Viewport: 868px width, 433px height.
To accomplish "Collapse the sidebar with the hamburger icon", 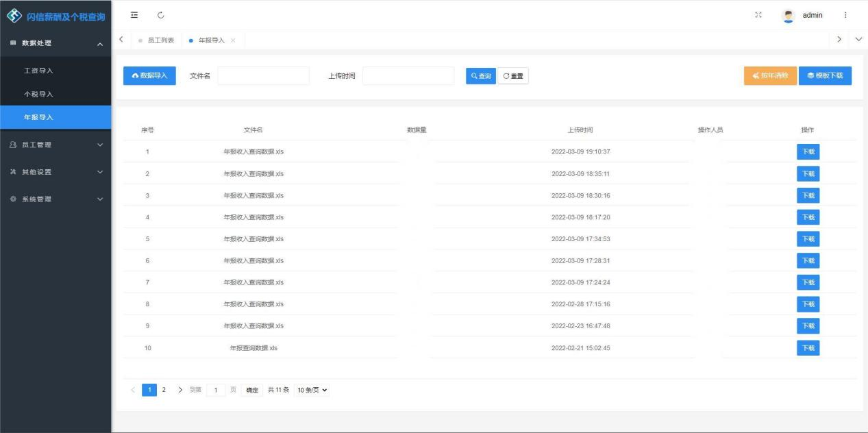I will [134, 15].
